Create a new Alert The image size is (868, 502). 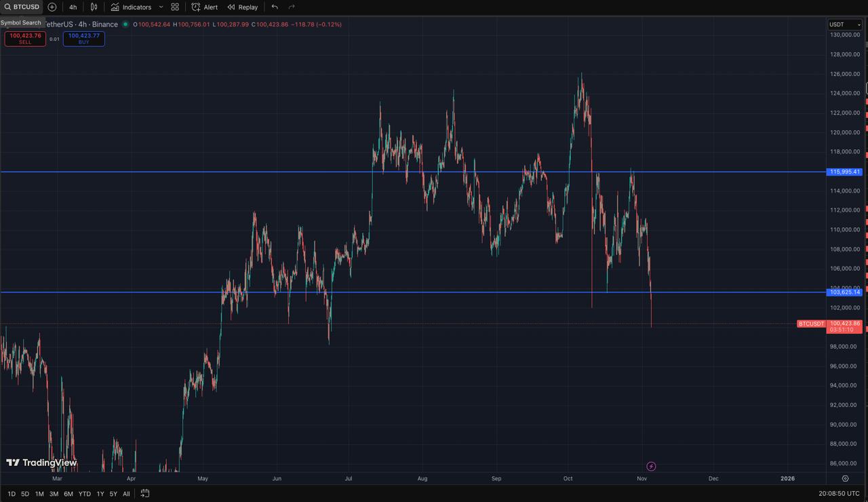204,7
